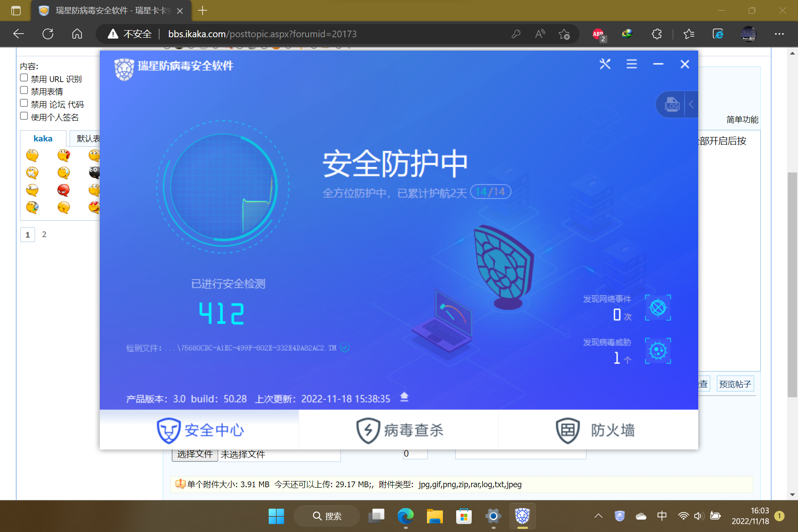The width and height of the screenshot is (798, 532).
Task: Enable the 禁用表情 checkbox
Action: 24,90
